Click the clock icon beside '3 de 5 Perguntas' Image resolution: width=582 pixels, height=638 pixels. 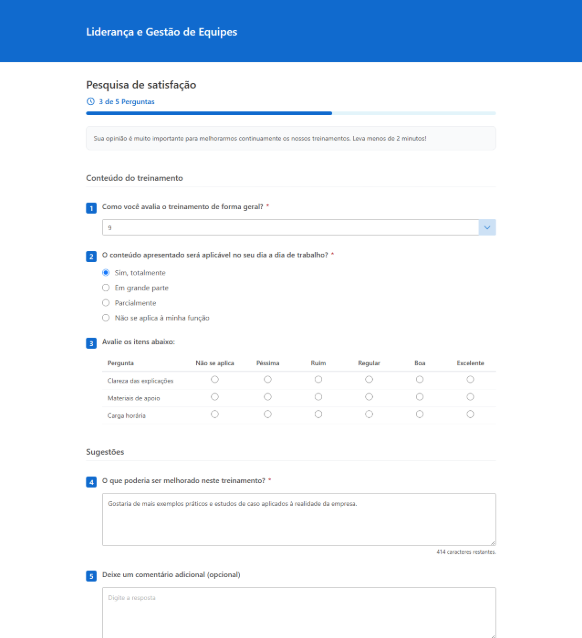pos(90,101)
